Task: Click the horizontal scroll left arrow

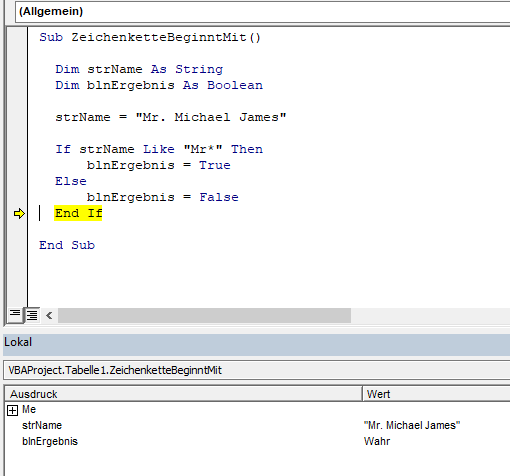Action: click(49, 315)
